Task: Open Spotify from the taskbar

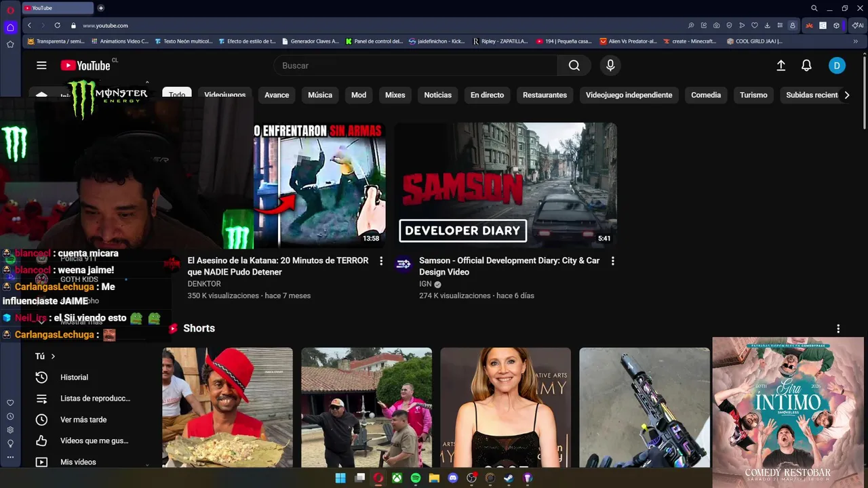Action: (416, 478)
